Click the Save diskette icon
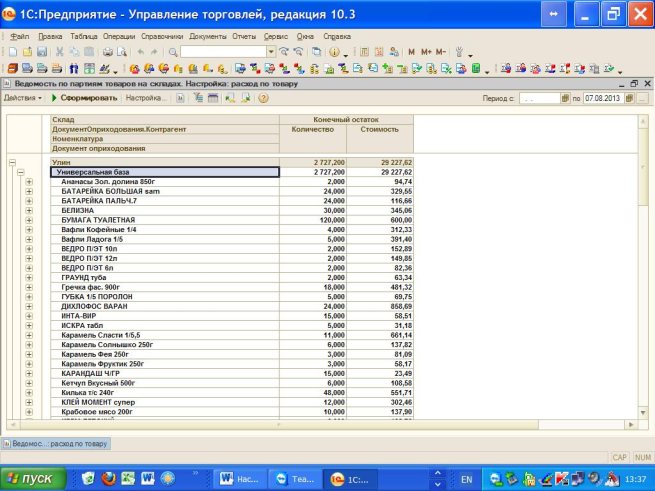 42,52
